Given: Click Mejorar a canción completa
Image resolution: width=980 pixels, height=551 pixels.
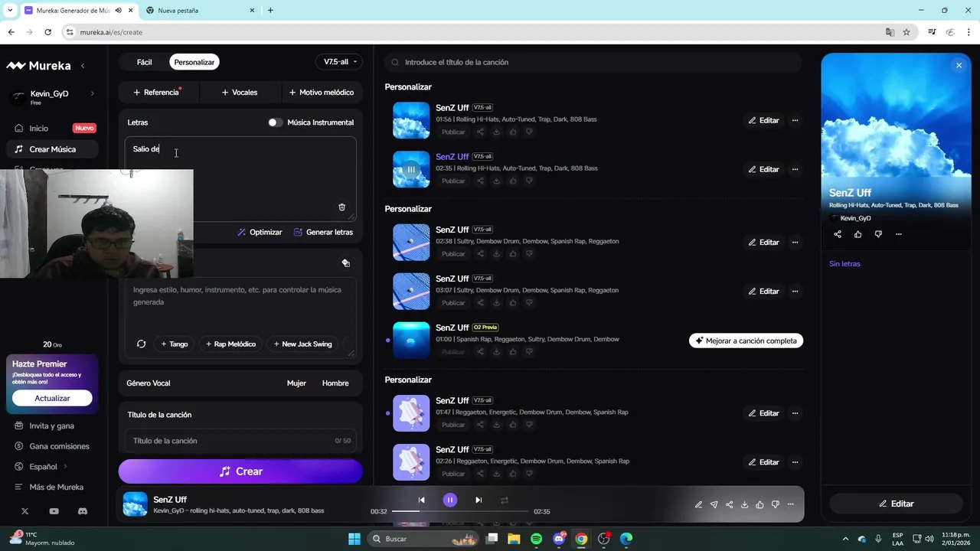Looking at the screenshot, I should (746, 341).
